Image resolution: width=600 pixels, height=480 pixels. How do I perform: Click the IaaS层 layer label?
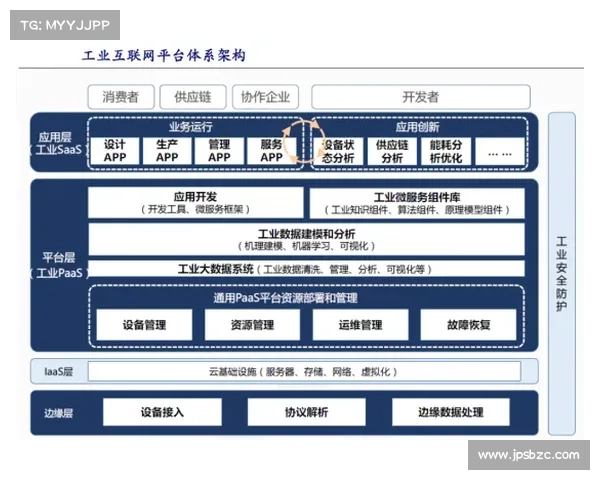[x=58, y=371]
